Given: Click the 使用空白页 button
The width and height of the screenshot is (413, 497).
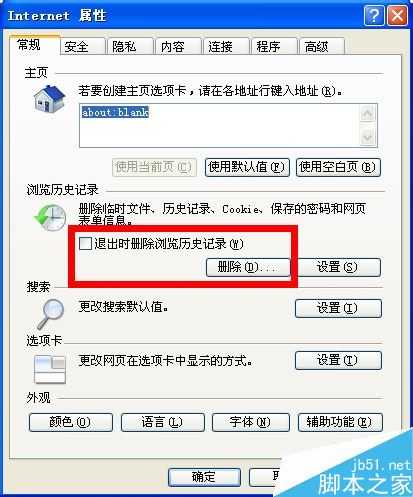Looking at the screenshot, I should tap(338, 167).
